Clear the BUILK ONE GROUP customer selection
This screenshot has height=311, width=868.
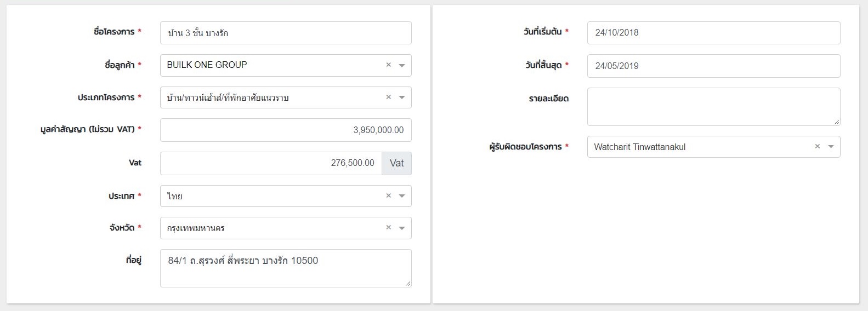(388, 65)
